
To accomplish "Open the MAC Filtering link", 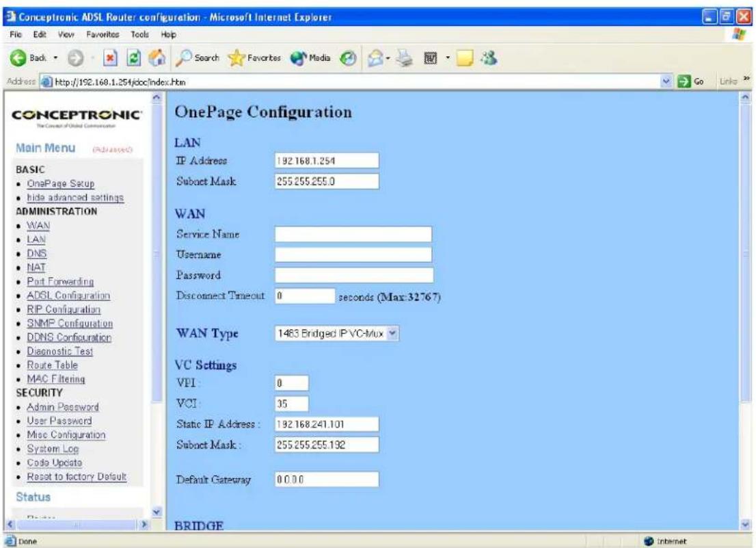I will pos(56,379).
